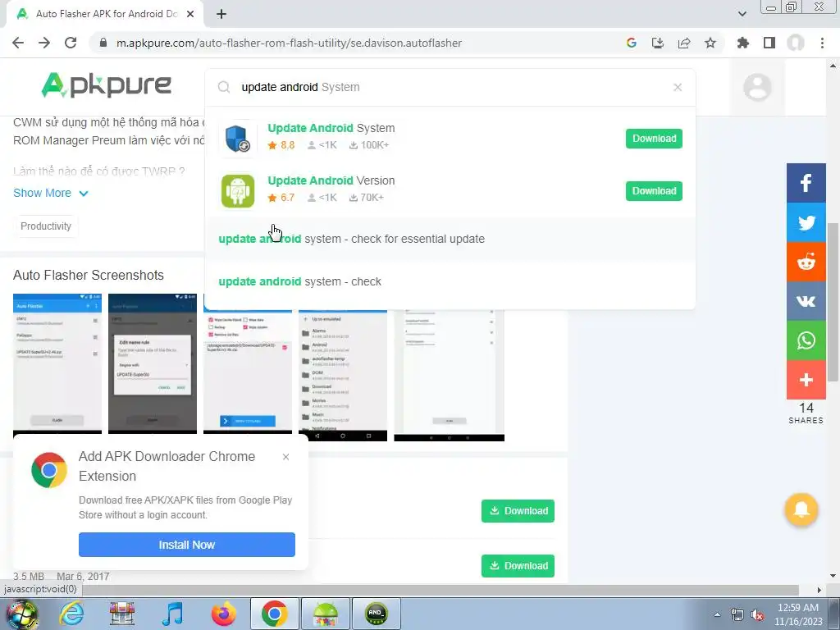View the last Auto Flasher screenshot
Viewport: 840px width, 630px height.
point(449,375)
